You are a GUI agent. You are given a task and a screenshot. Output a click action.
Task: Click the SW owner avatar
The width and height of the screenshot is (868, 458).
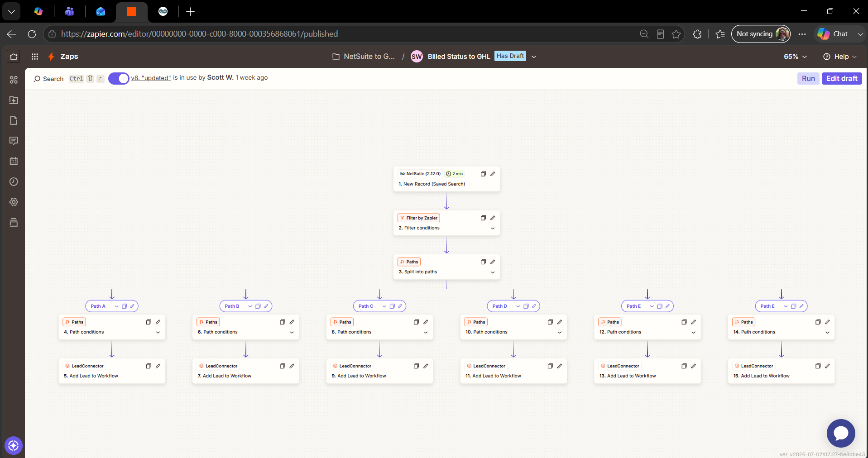pos(417,57)
